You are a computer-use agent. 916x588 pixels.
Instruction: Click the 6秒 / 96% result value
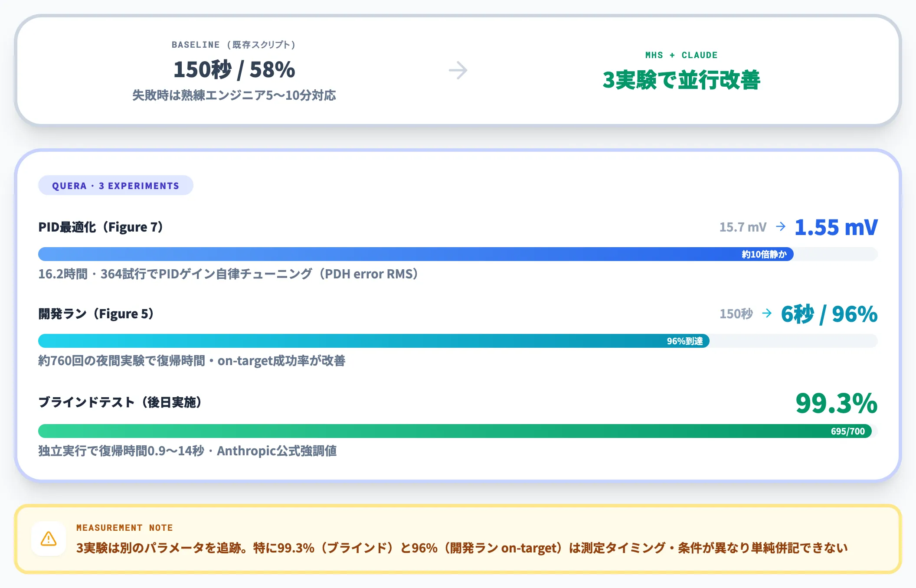click(x=829, y=314)
